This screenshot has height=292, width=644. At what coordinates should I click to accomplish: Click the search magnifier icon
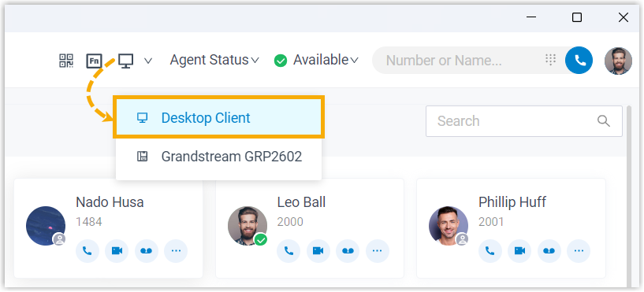point(603,121)
